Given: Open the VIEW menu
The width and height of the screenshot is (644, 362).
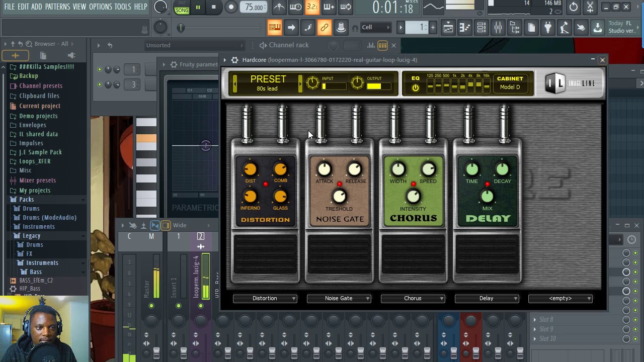Looking at the screenshot, I should click(79, 7).
